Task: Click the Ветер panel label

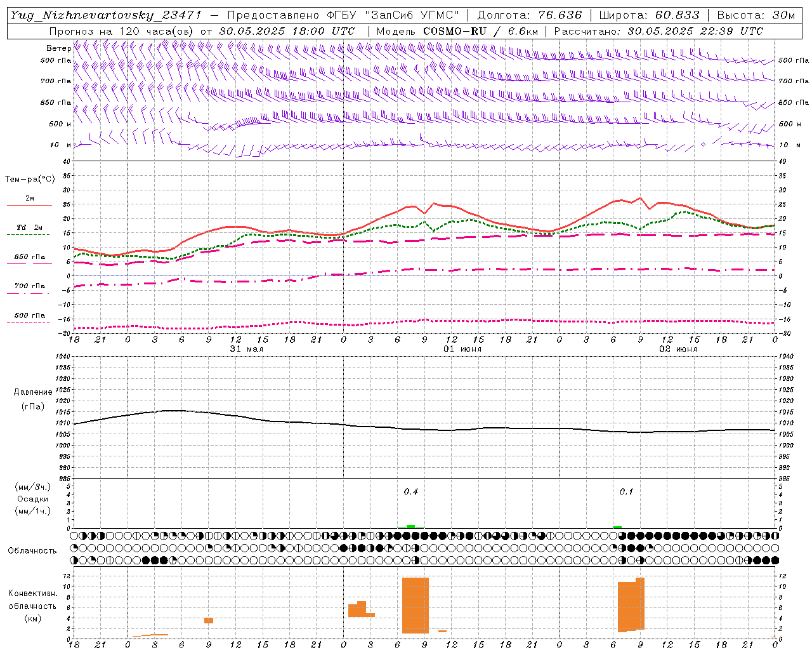Action: tap(58, 48)
